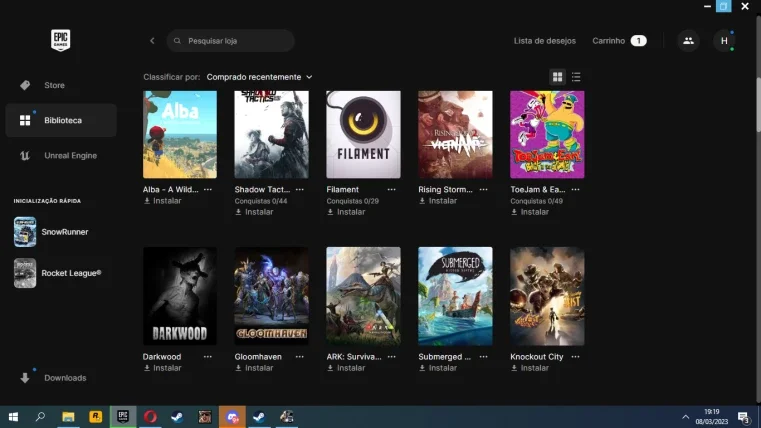The image size is (761, 428).
Task: Open options menu for ToeJam & Earl
Action: [575, 189]
